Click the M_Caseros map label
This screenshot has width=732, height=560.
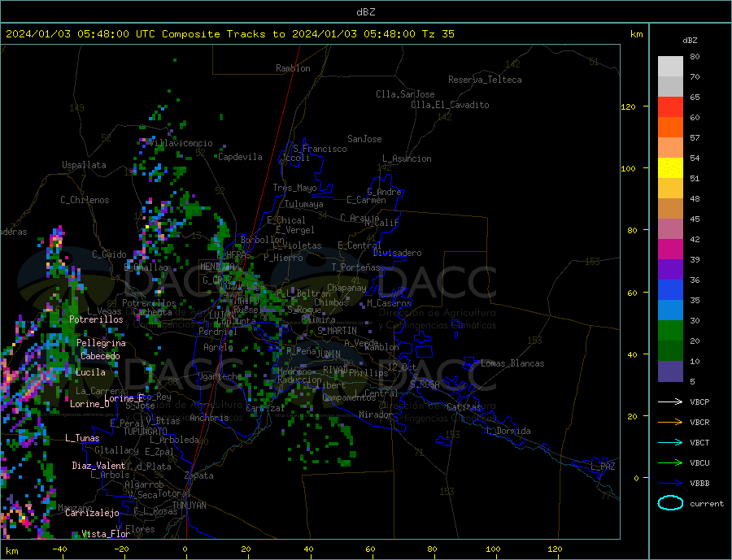tap(389, 303)
